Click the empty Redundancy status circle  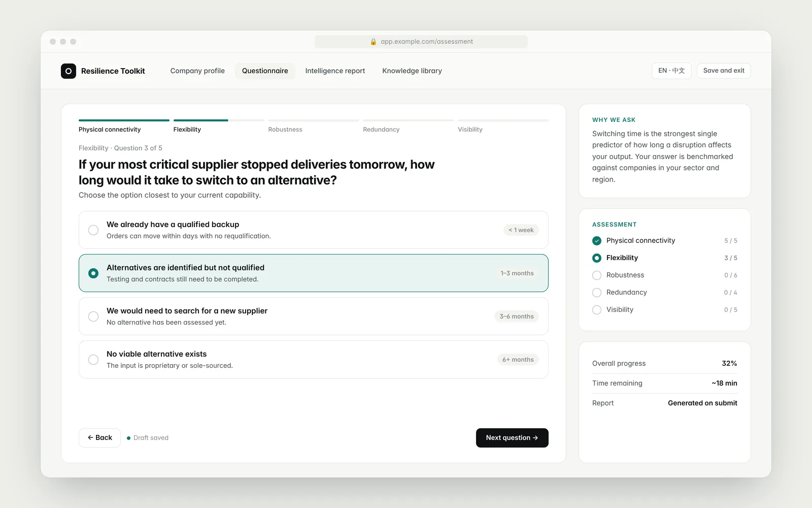597,293
